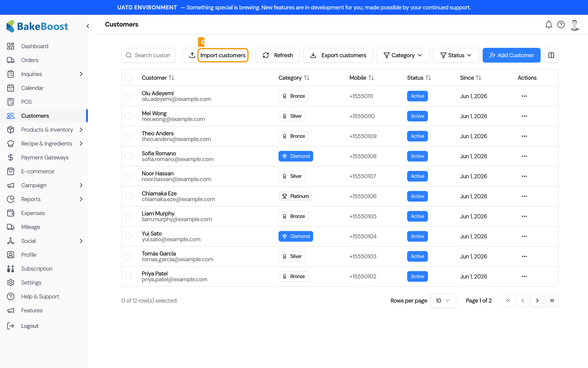Expand the Reports submenu

click(81, 199)
